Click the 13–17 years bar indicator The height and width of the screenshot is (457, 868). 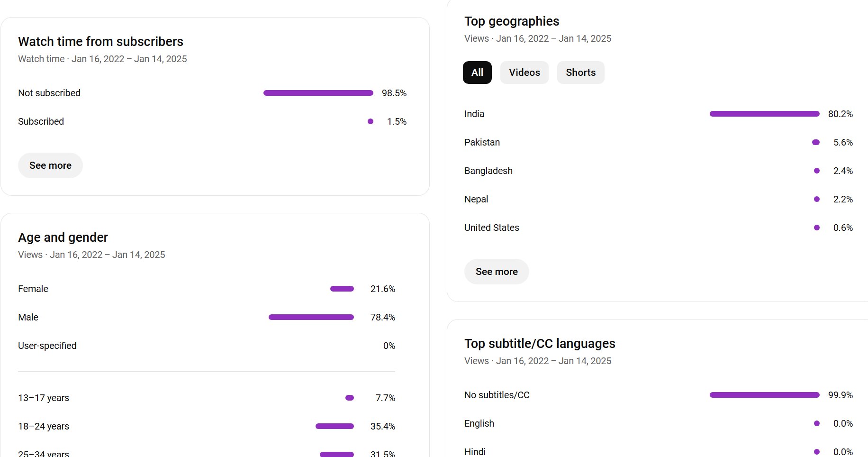pyautogui.click(x=350, y=398)
